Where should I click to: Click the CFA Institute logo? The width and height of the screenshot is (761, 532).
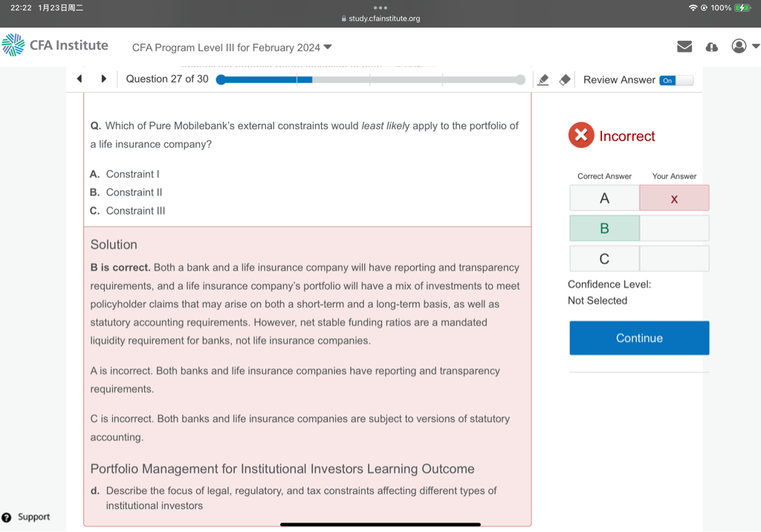pos(56,45)
